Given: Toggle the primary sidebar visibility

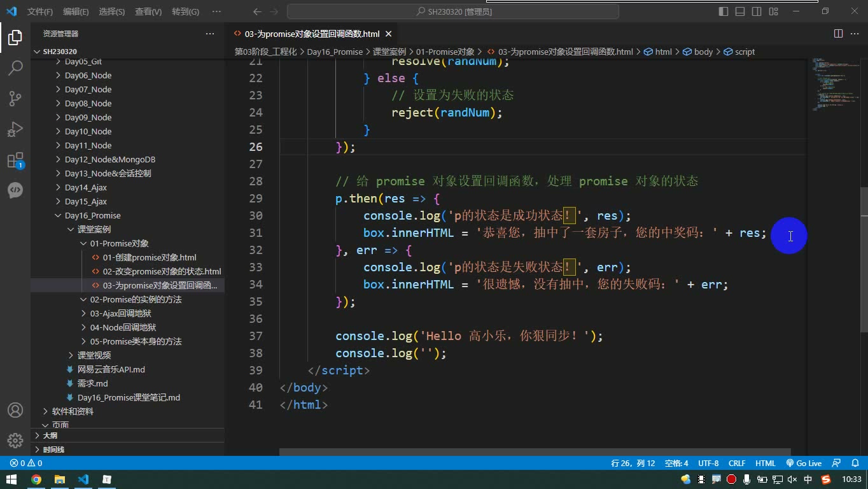Looking at the screenshot, I should coord(724,11).
